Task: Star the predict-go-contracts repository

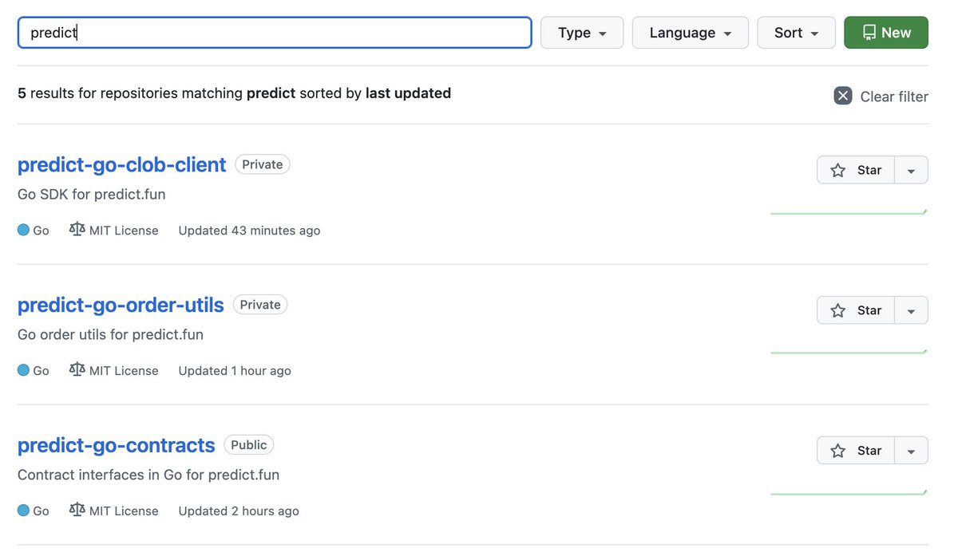Action: (856, 451)
